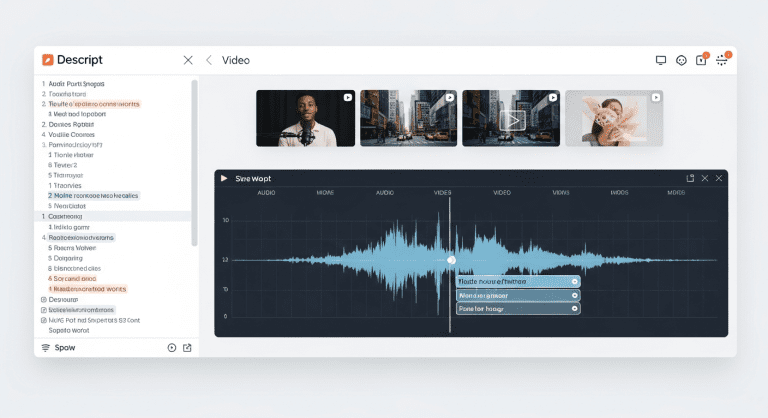Click the circled play icon in sidebar footer

pos(172,348)
